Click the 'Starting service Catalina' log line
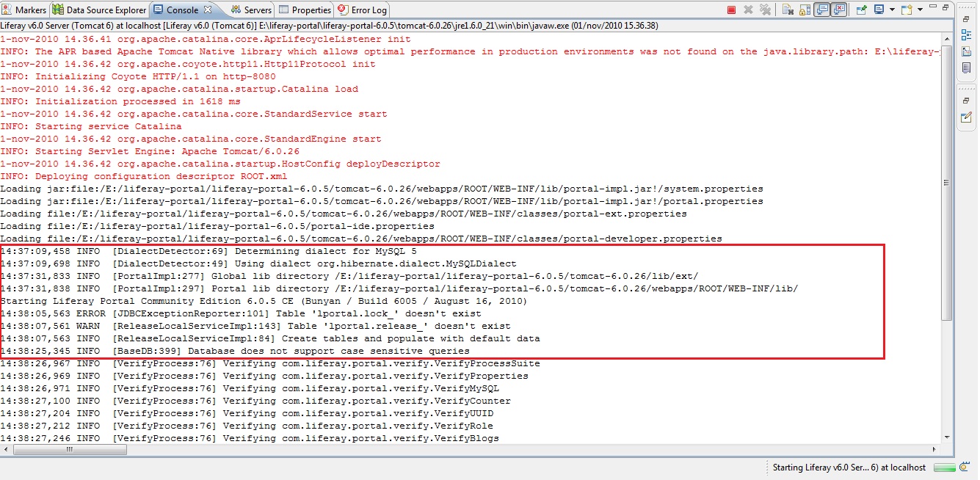 click(91, 126)
